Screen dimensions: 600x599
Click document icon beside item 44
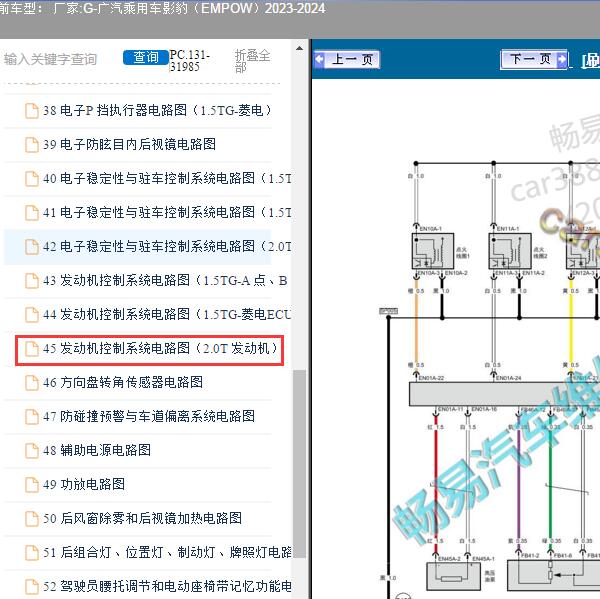click(x=32, y=315)
